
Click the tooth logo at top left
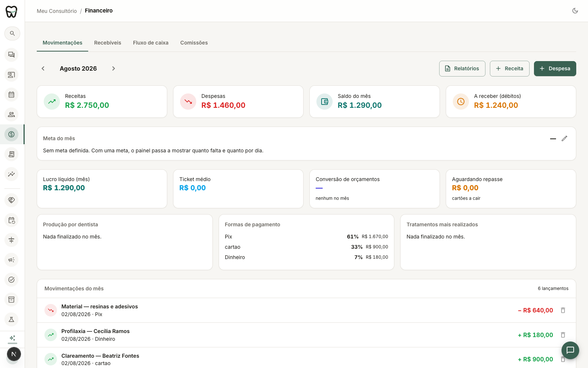tap(11, 11)
